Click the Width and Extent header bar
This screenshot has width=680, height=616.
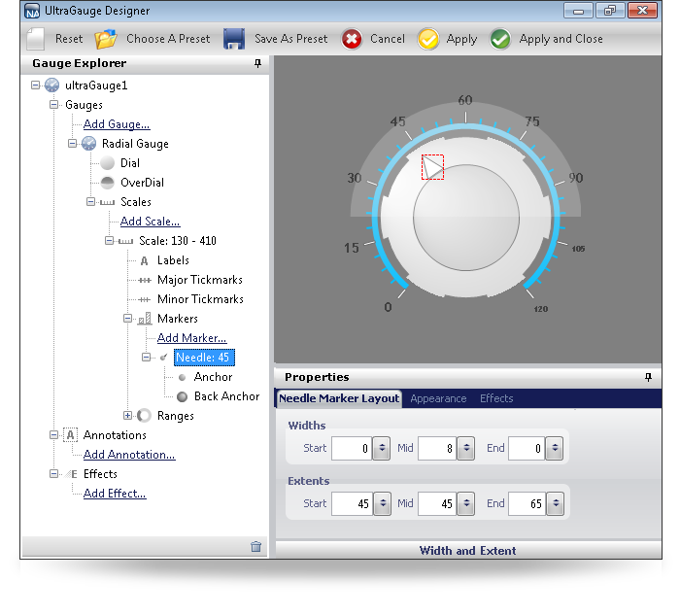(468, 551)
